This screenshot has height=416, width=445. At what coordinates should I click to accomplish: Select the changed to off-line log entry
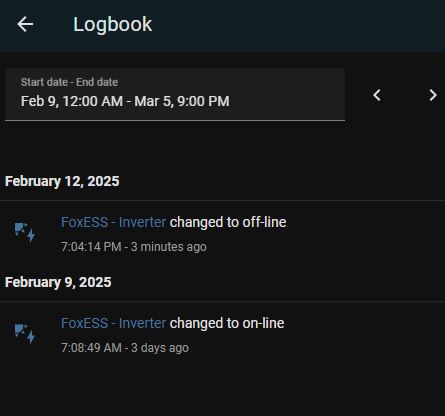click(222, 234)
